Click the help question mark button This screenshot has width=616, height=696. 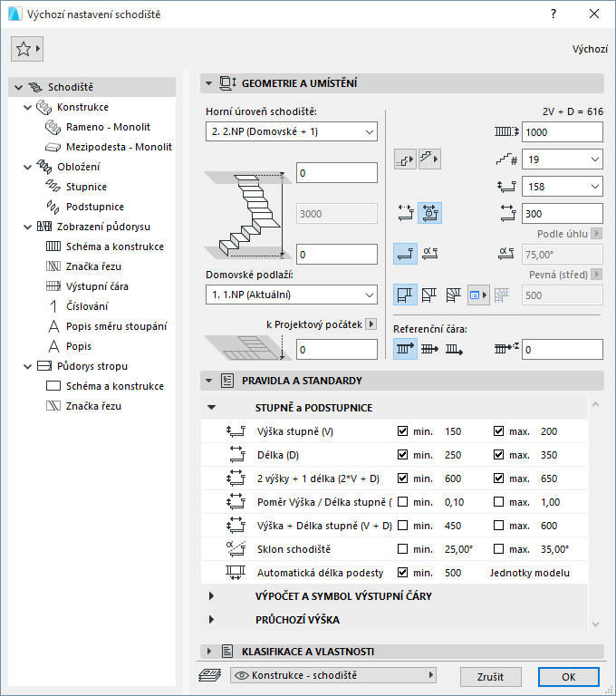point(553,14)
